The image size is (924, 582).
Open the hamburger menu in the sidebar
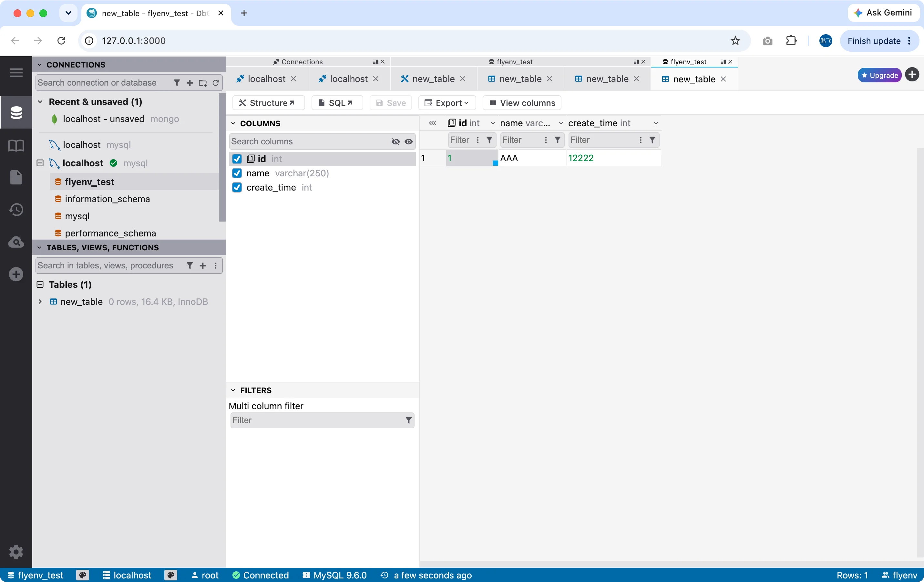tap(16, 73)
